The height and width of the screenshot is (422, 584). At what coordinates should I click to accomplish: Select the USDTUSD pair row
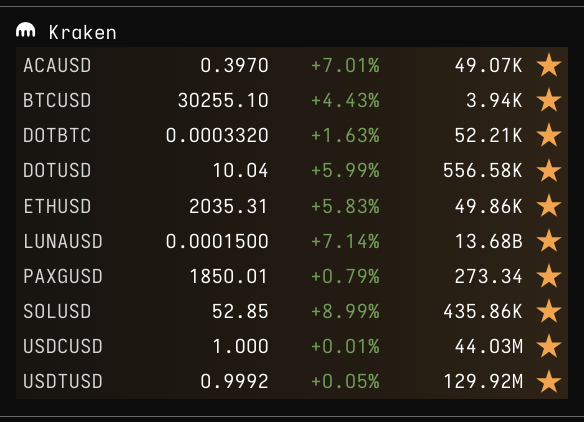[x=292, y=381]
